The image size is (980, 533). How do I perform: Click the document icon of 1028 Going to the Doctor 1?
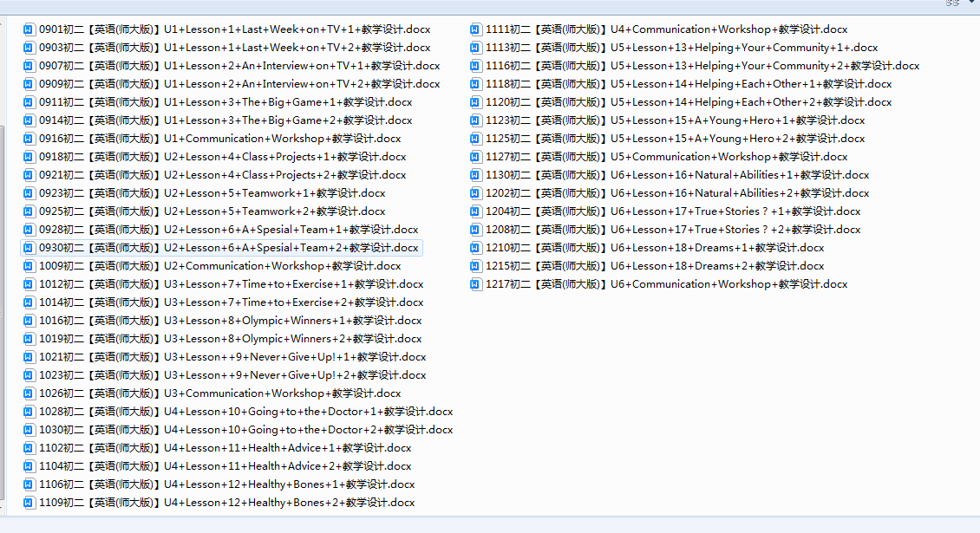coord(29,412)
